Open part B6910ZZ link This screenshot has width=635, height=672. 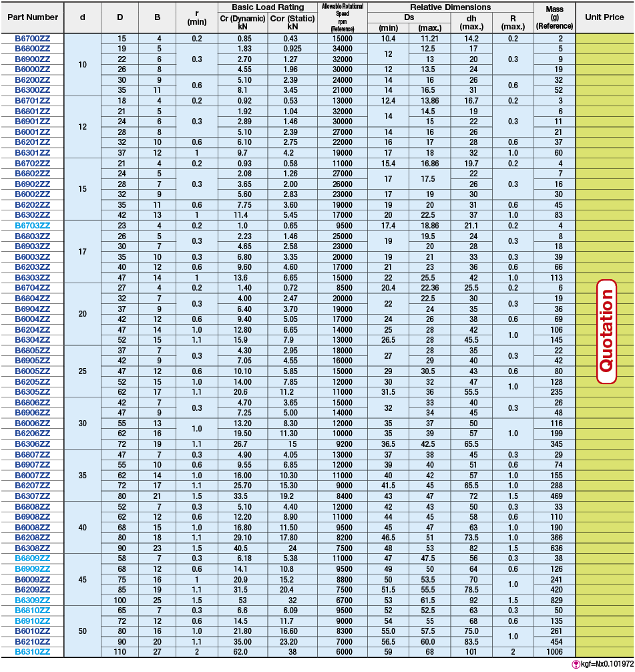(x=33, y=621)
